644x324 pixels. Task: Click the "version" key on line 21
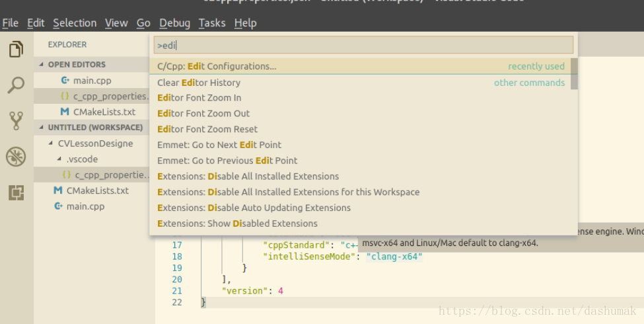coord(245,291)
